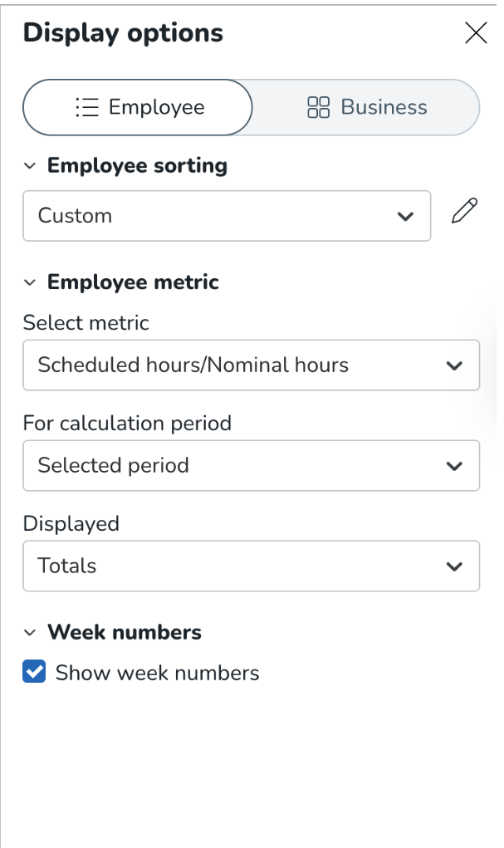Click the grid icon on the Business tab
Screen dimensions: 504x848
(319, 108)
